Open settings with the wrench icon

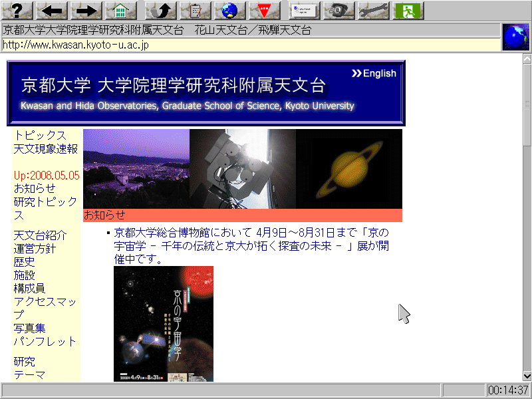[374, 10]
